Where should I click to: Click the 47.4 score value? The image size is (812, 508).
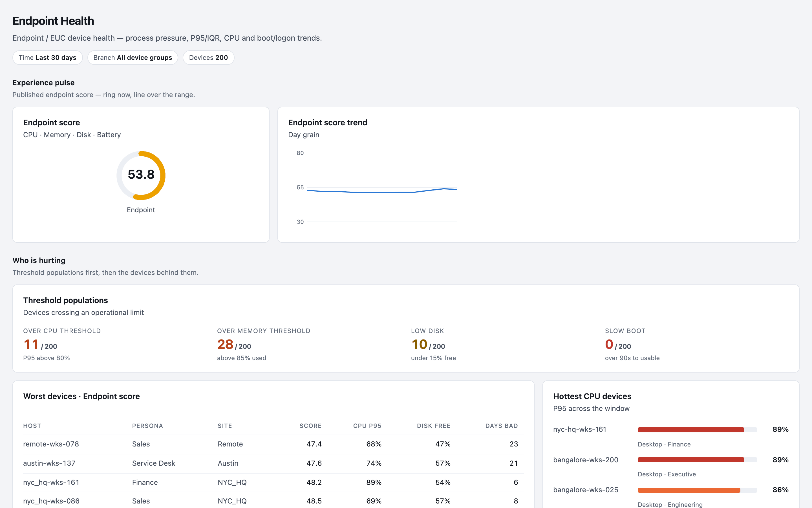click(314, 444)
